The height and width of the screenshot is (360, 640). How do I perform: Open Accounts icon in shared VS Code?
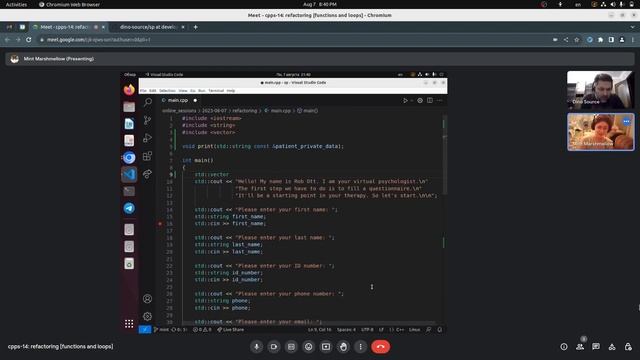click(148, 299)
